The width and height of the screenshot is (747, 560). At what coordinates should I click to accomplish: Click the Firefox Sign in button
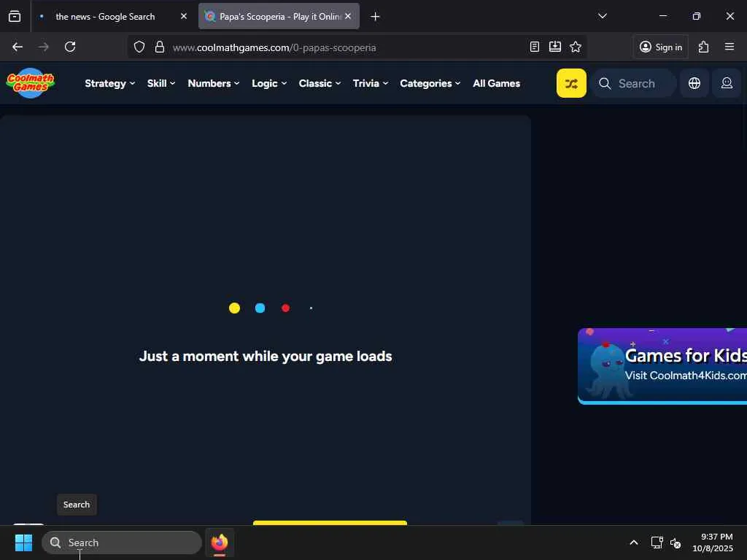[x=660, y=47]
